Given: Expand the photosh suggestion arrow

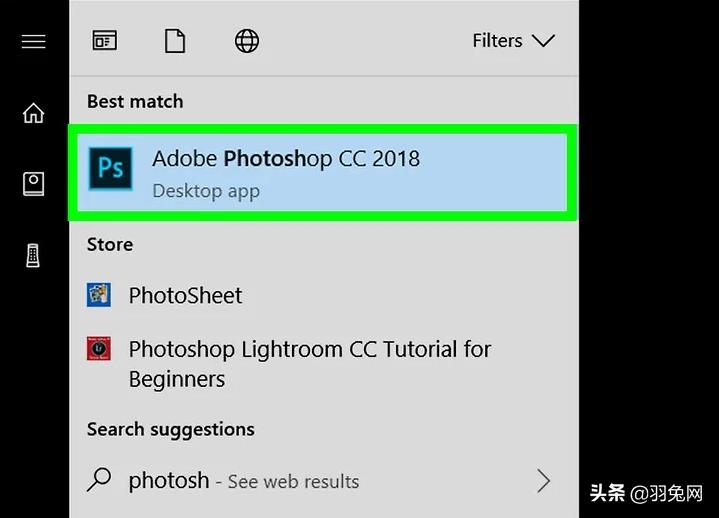Looking at the screenshot, I should point(544,481).
